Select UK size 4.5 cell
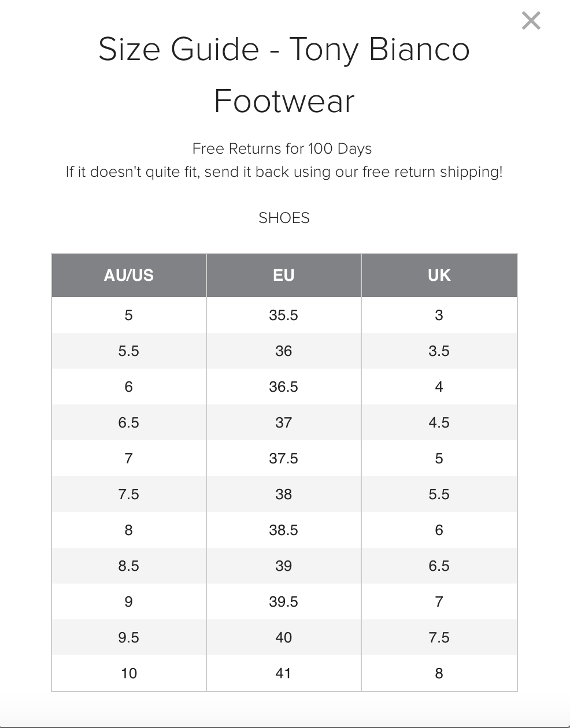 click(439, 422)
